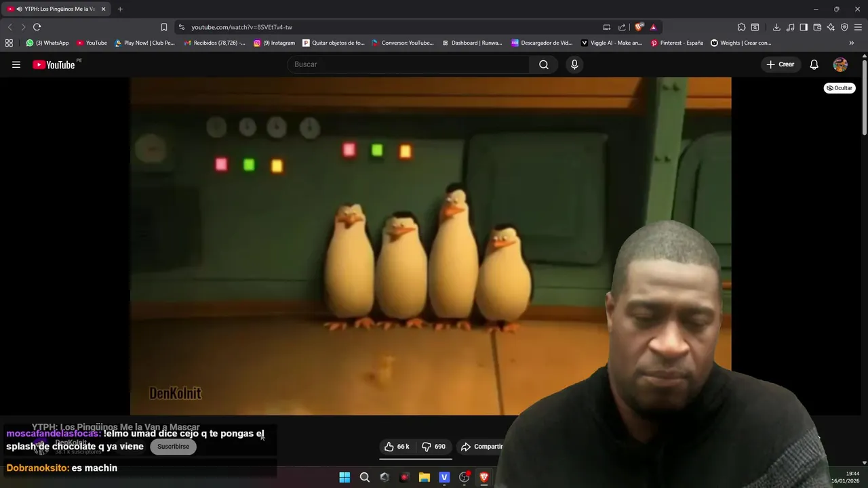868x488 pixels.
Task: Open the YouTube account avatar menu
Action: (840, 64)
